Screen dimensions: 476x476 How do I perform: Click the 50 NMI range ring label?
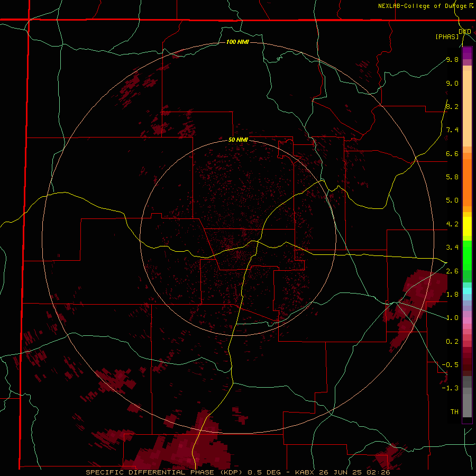pyautogui.click(x=238, y=140)
